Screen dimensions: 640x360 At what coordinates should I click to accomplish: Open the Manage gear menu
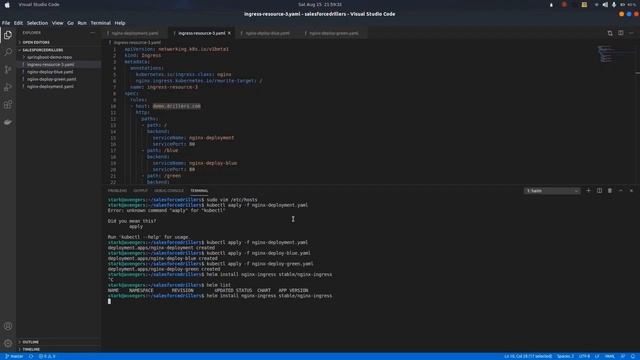[x=8, y=343]
